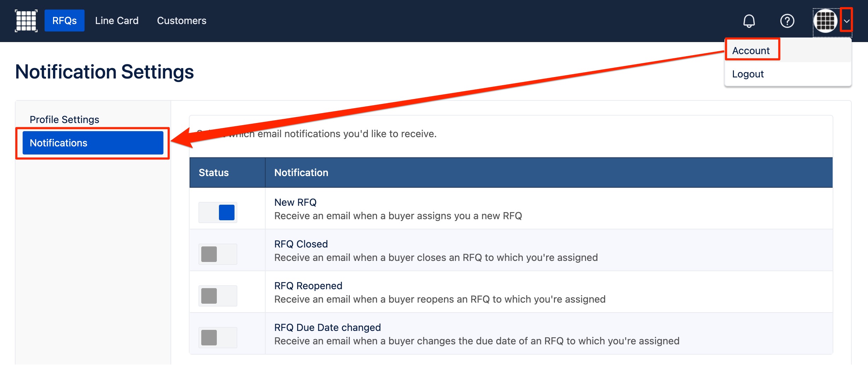The height and width of the screenshot is (379, 868).
Task: Turn on RFQ Due Date changed toggle
Action: pos(218,338)
